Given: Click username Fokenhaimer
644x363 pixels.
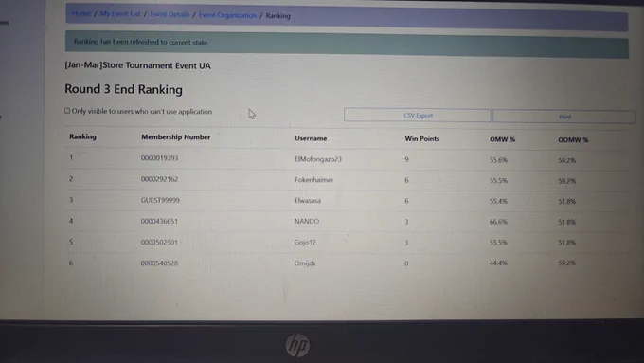Looking at the screenshot, I should [x=313, y=180].
